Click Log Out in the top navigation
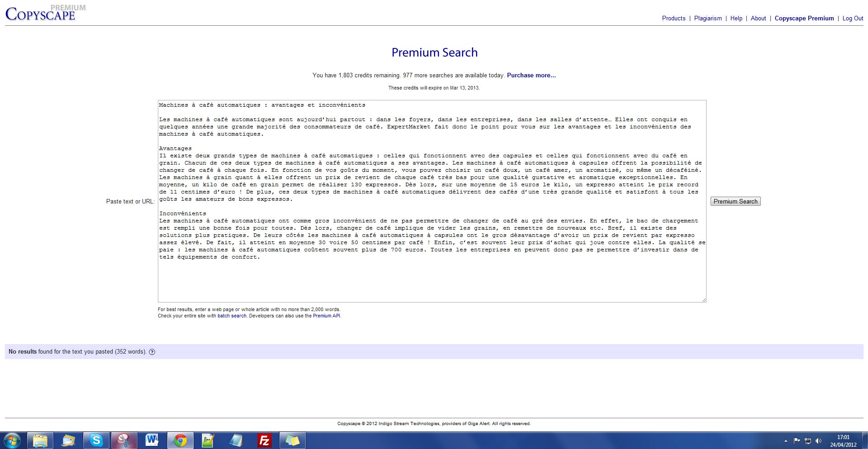Screen dimensions: 868x449 pyautogui.click(x=853, y=19)
